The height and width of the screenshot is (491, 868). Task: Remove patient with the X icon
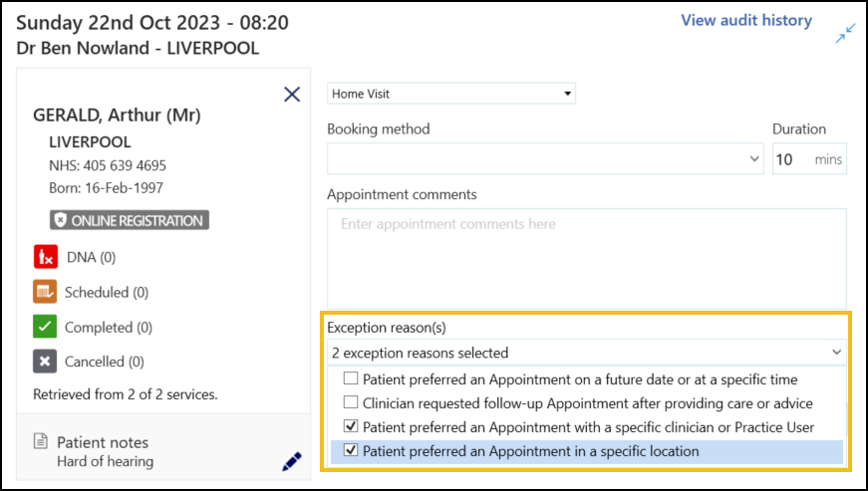tap(292, 95)
